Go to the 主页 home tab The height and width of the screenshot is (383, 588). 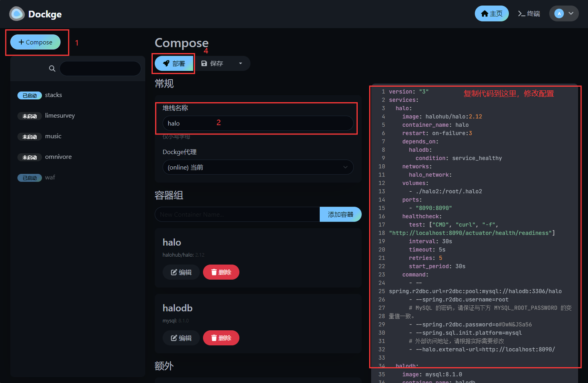click(x=492, y=13)
